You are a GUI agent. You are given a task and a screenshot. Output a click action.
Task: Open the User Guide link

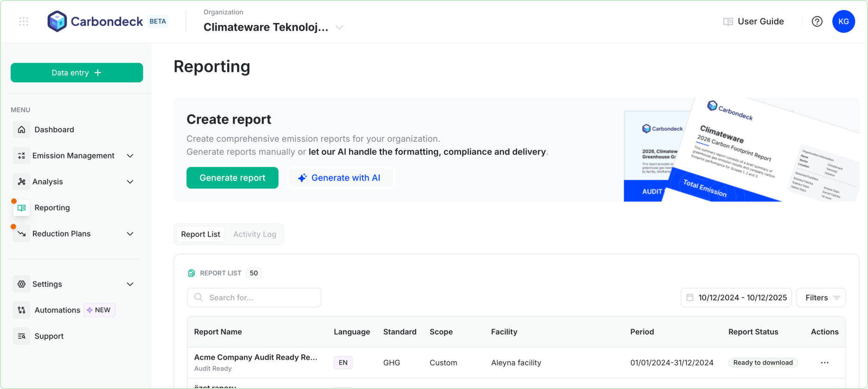click(753, 22)
